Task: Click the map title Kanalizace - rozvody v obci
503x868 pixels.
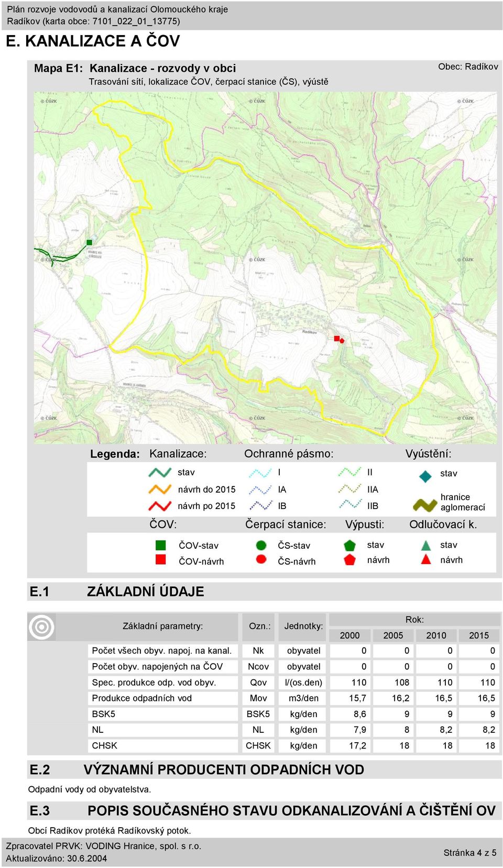Action: (163, 68)
